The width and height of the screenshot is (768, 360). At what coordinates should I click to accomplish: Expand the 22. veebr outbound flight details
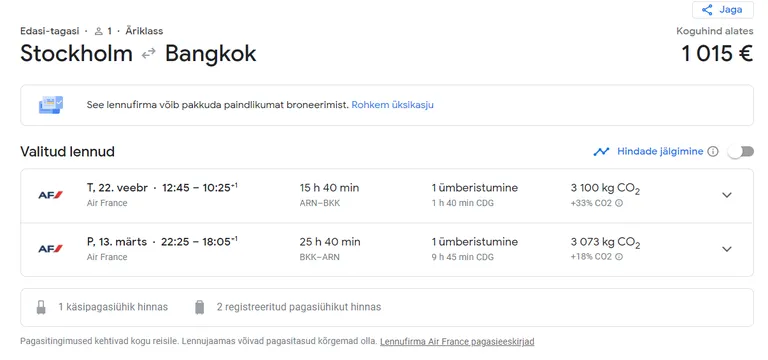pyautogui.click(x=727, y=195)
